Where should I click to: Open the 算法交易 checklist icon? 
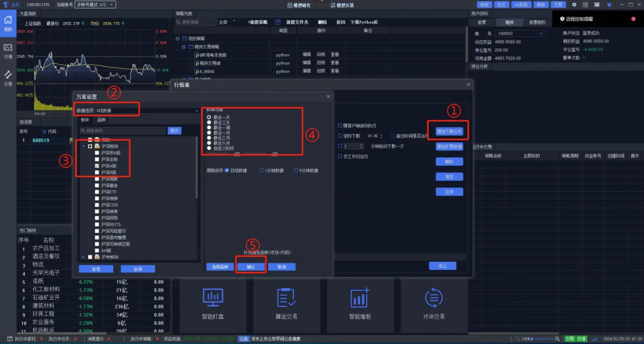(286, 297)
